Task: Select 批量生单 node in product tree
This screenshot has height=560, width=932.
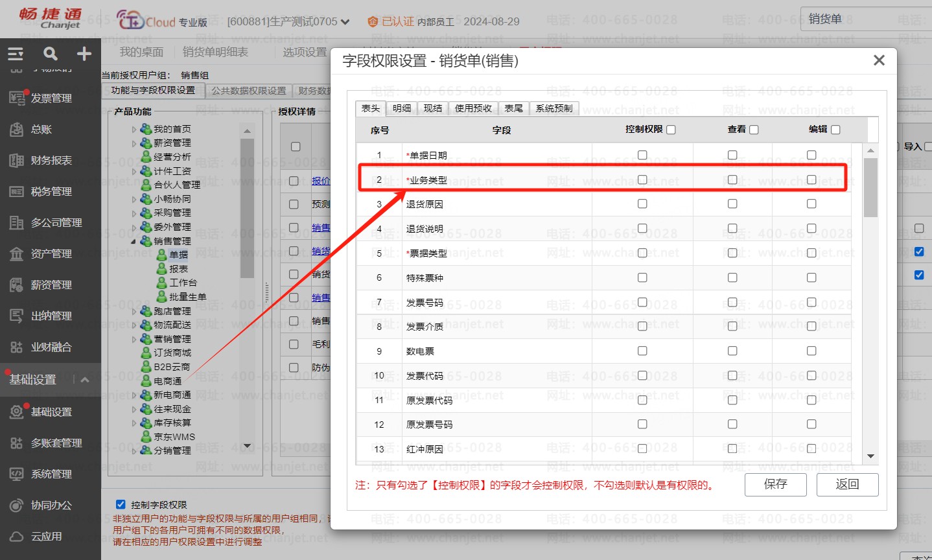Action: click(x=187, y=297)
